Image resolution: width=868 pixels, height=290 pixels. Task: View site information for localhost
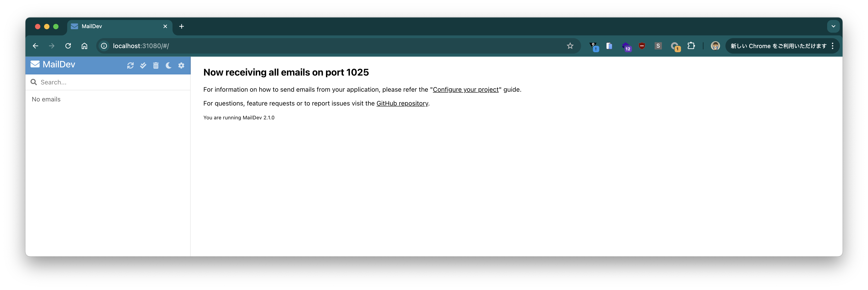click(104, 46)
